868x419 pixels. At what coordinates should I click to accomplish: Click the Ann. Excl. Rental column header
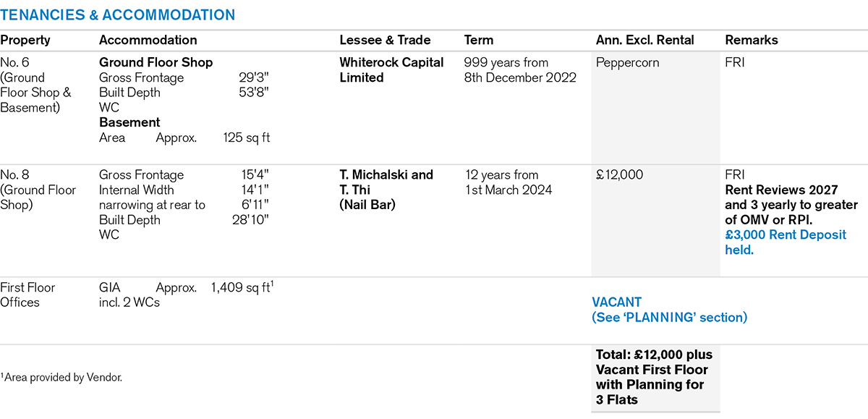pos(644,41)
